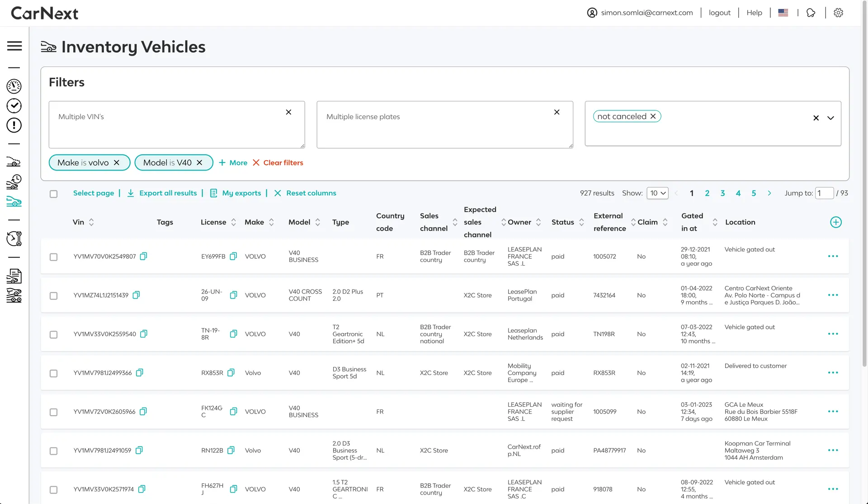Open the stacked cars sidebar icon at bottom
868x504 pixels.
pyautogui.click(x=14, y=295)
